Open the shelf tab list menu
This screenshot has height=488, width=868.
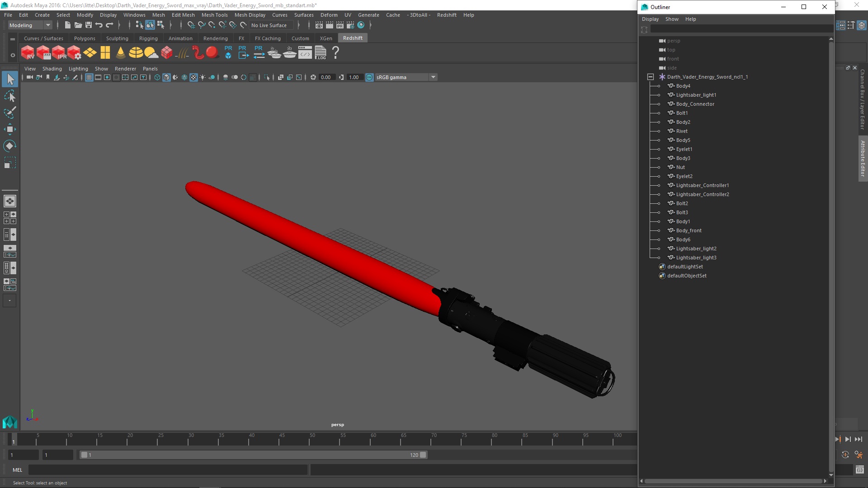coord(13,39)
